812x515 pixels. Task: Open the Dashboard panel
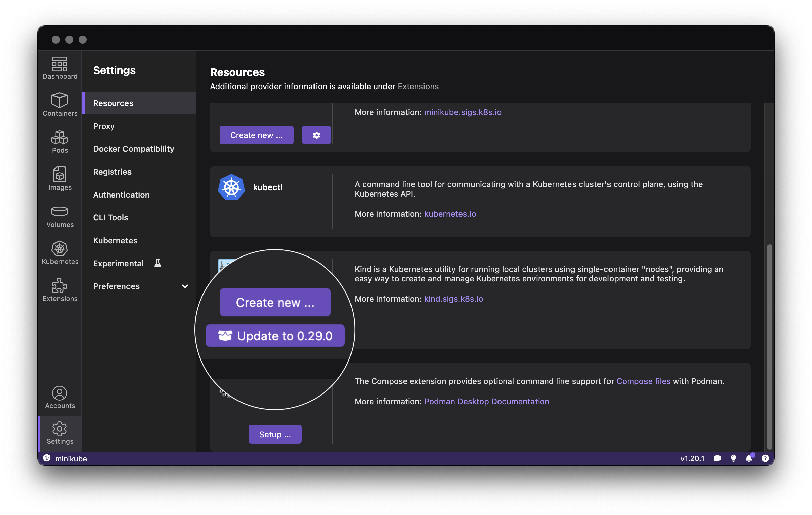(59, 68)
